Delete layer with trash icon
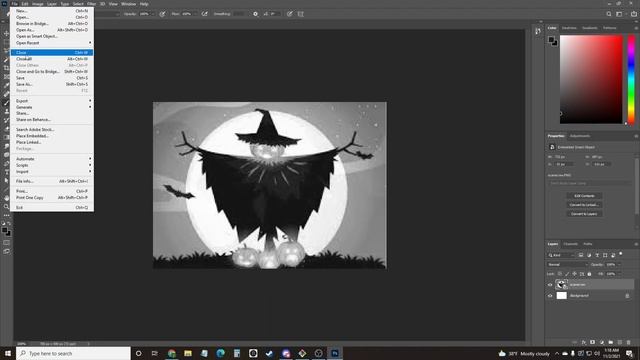Image resolution: width=640 pixels, height=360 pixels. click(629, 342)
